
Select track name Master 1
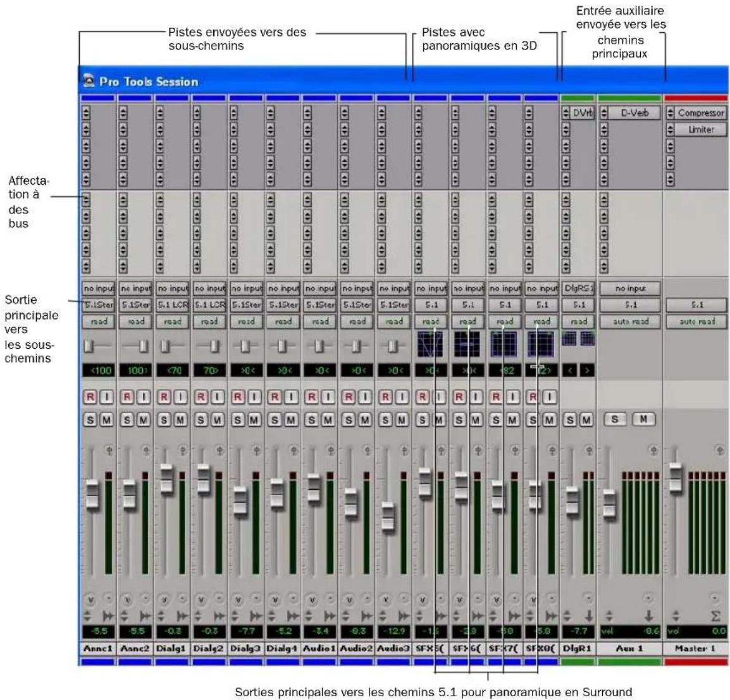tap(695, 648)
